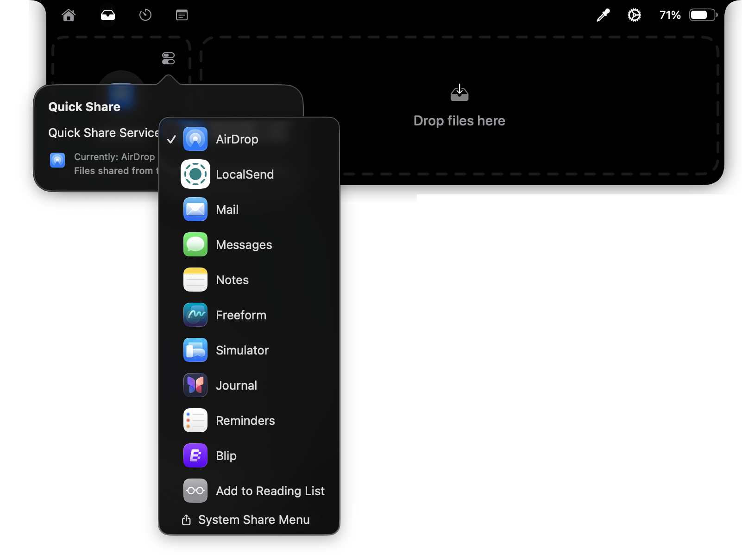
Task: Click the Quick Share heading
Action: click(84, 107)
